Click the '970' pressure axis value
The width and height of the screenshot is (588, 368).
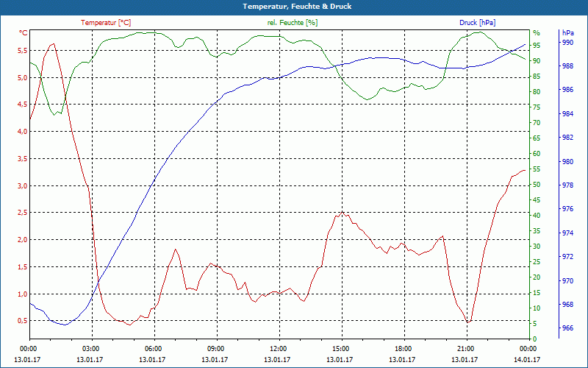tap(567, 281)
